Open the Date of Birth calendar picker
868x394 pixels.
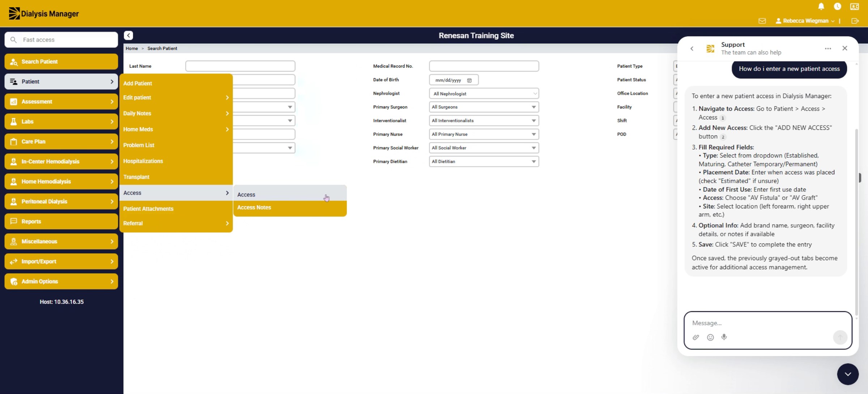point(469,80)
